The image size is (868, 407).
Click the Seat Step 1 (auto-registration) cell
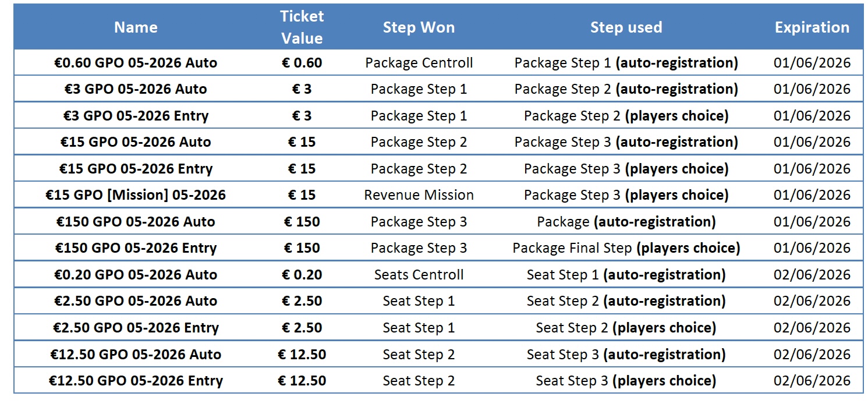pyautogui.click(x=626, y=275)
